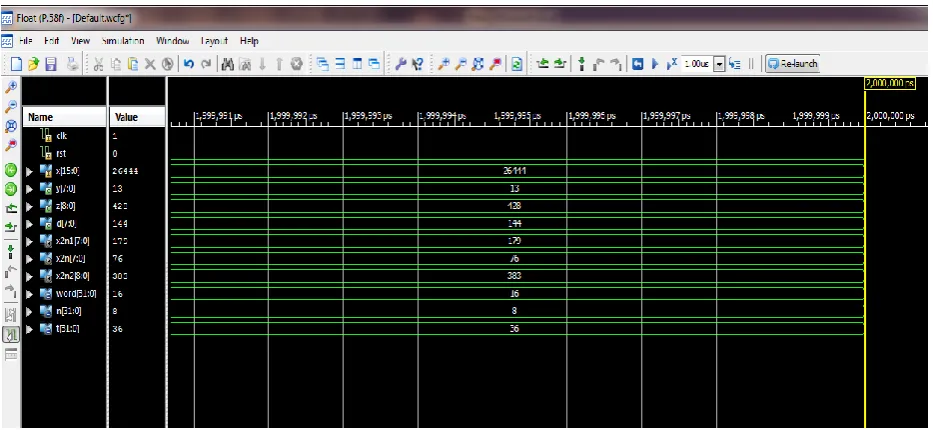Next transition icon in left sidebar
Viewport: 933px width, 430px height.
pos(10,228)
